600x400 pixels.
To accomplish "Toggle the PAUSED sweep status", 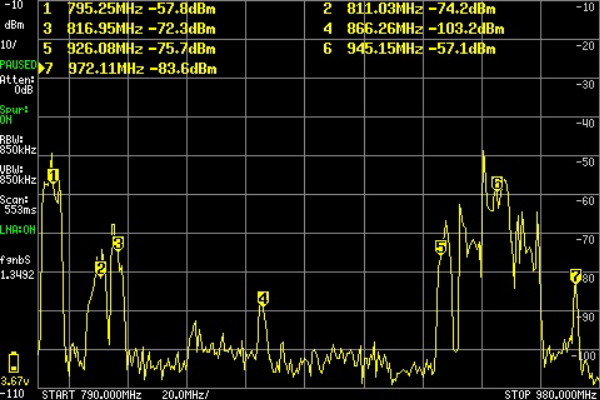I will tap(17, 65).
